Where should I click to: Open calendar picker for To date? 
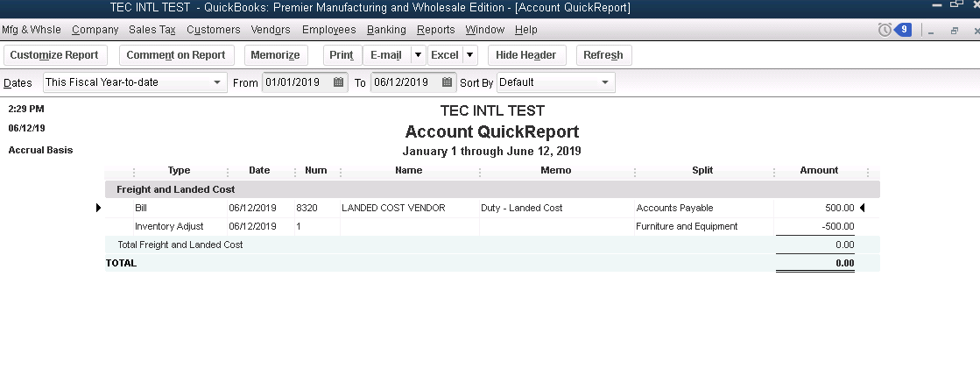[447, 82]
